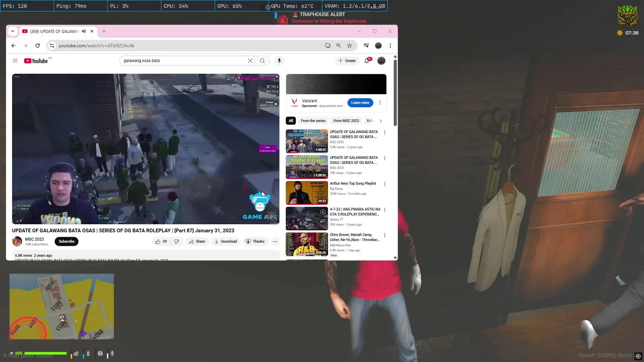Open a new browser tab
644x362 pixels.
[x=104, y=31]
